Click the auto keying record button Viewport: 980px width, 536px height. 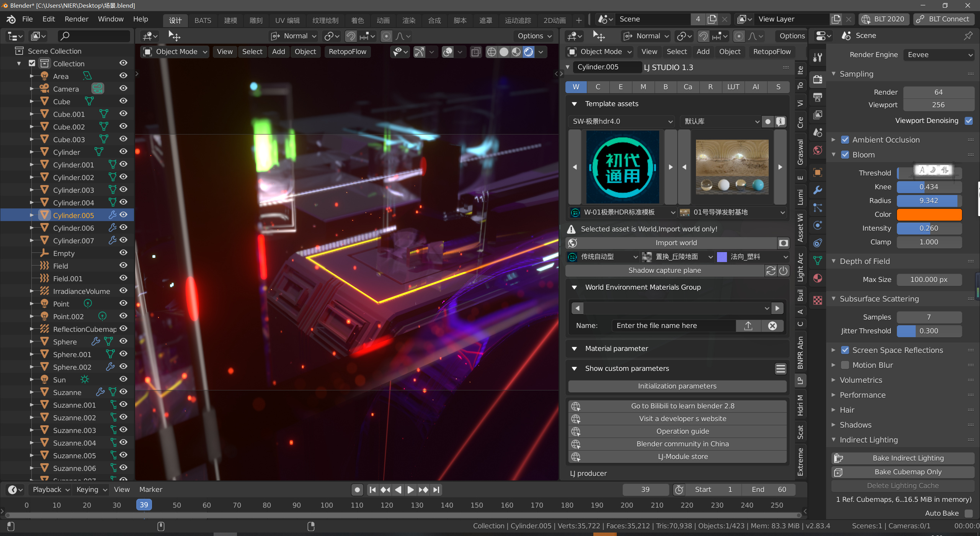tap(357, 490)
